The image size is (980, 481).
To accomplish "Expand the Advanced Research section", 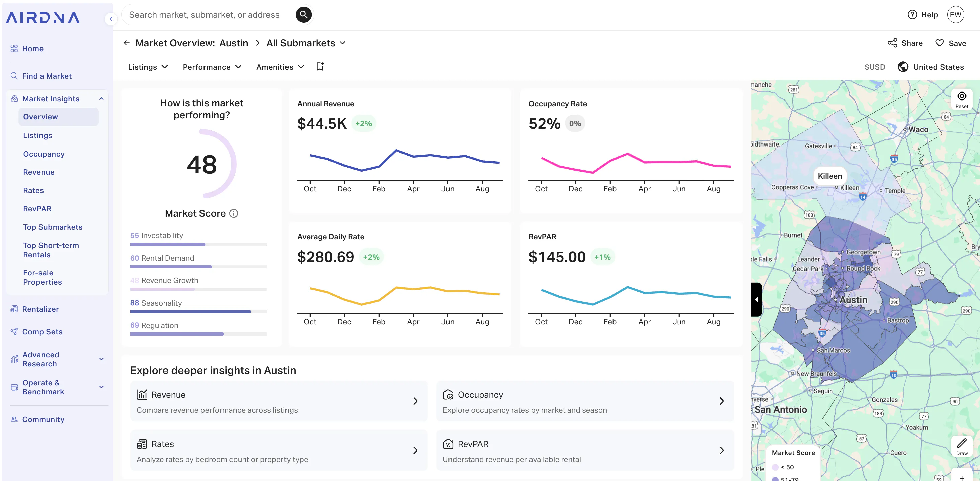I will (101, 359).
